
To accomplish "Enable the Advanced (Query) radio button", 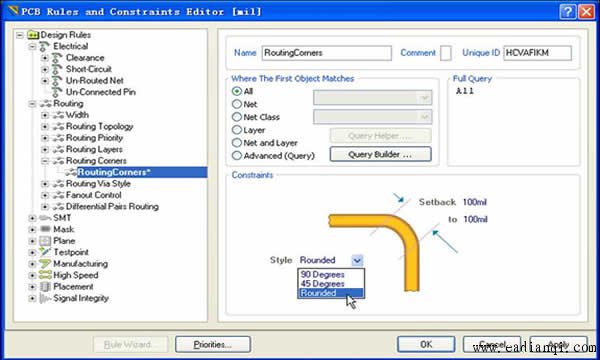I will click(x=237, y=156).
